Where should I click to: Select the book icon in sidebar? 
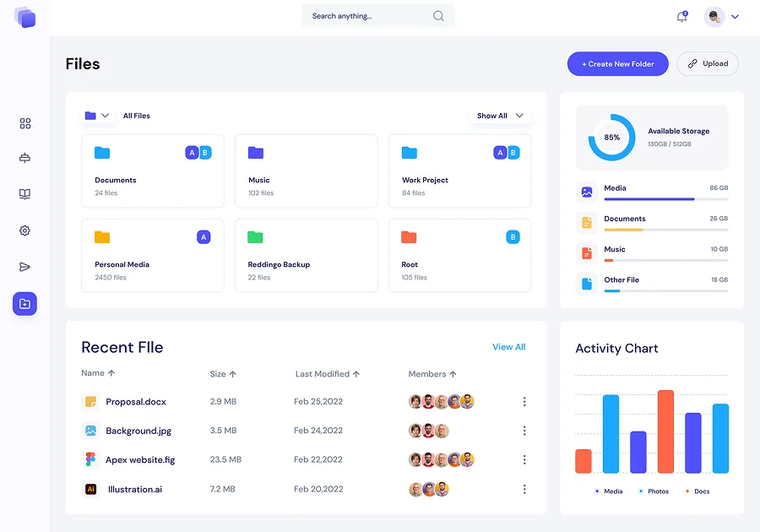click(x=25, y=194)
